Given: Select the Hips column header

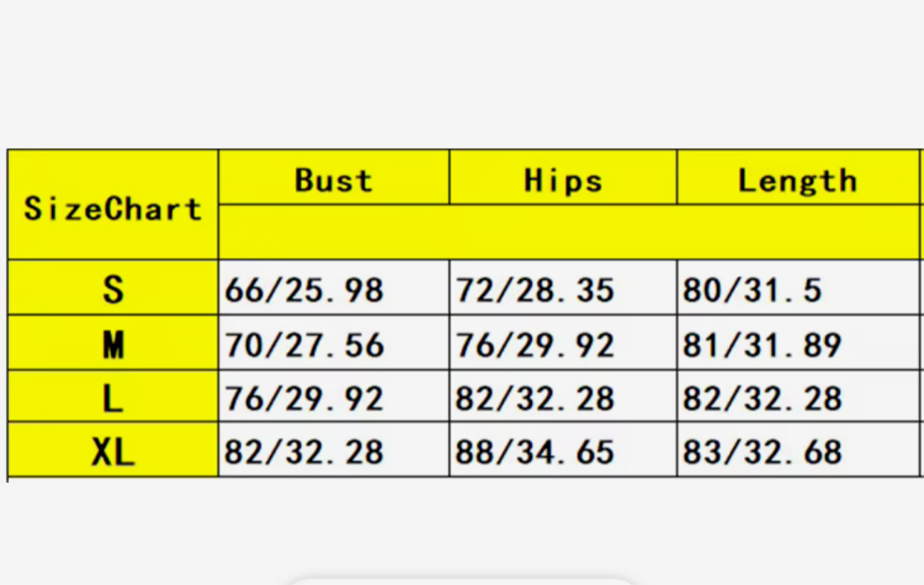Looking at the screenshot, I should click(563, 180).
